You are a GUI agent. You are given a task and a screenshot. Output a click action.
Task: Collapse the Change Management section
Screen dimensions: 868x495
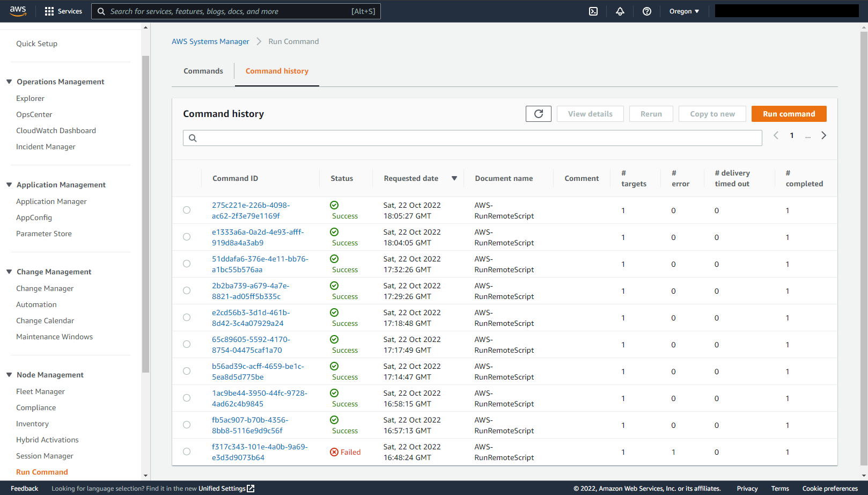(9, 272)
